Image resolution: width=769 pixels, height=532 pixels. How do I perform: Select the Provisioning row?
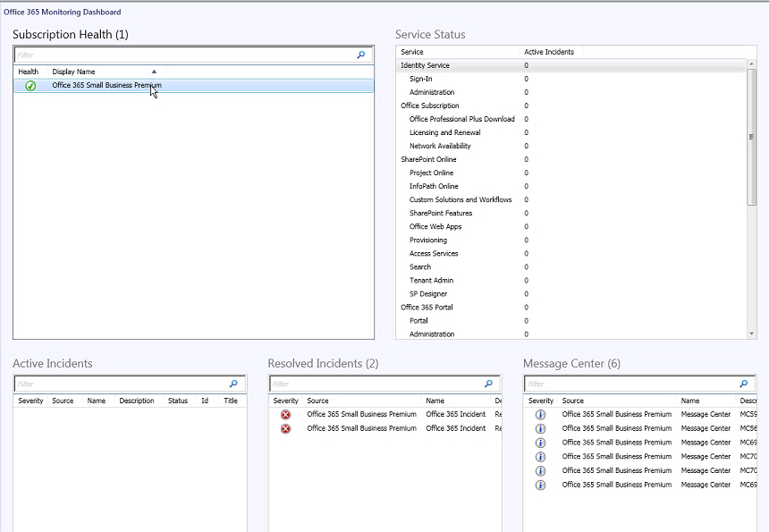click(x=571, y=241)
